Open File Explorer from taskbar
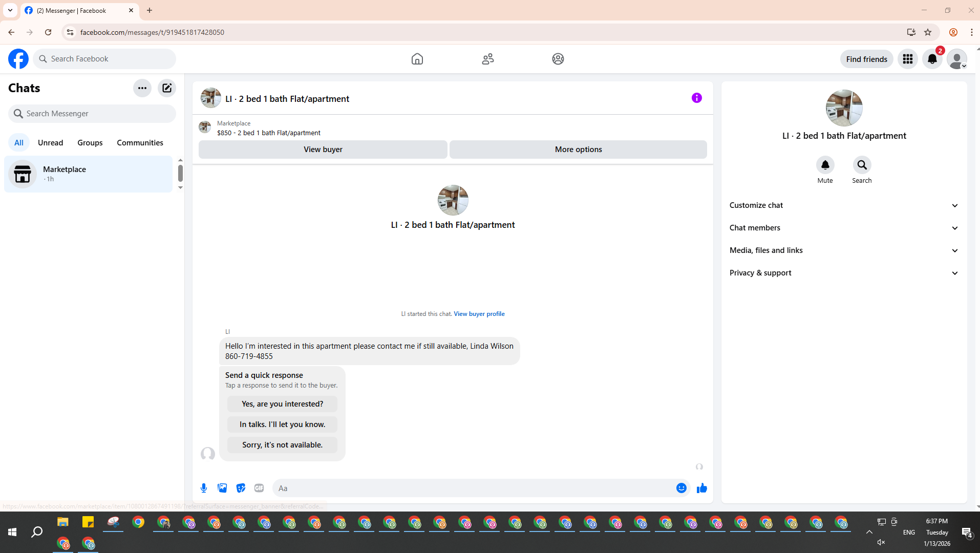 [63, 522]
